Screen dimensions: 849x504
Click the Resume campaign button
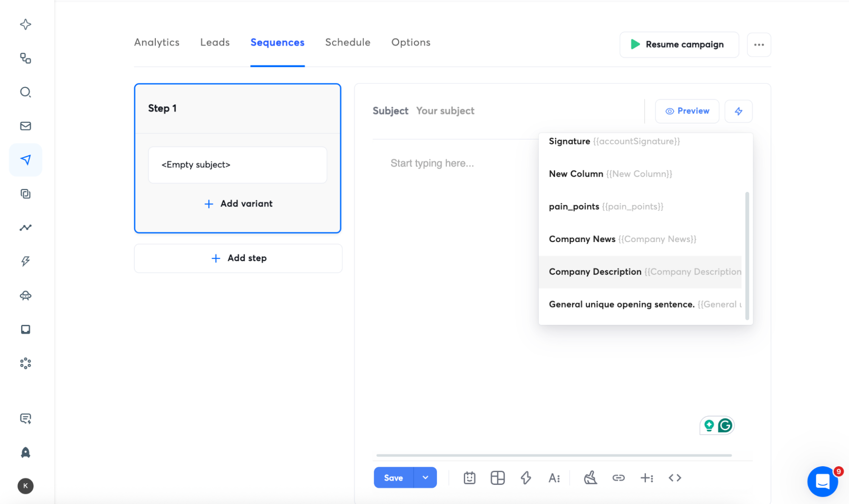coord(679,45)
